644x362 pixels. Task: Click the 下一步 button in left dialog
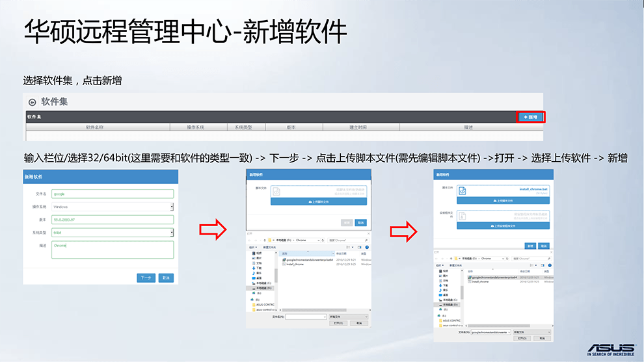[x=146, y=278]
